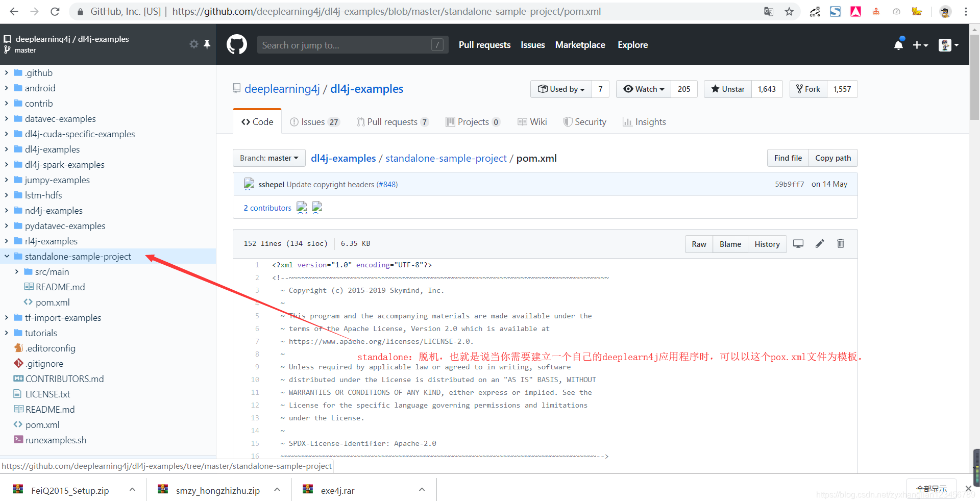This screenshot has width=980, height=504.
Task: Open the plus create-new menu
Action: click(x=920, y=45)
